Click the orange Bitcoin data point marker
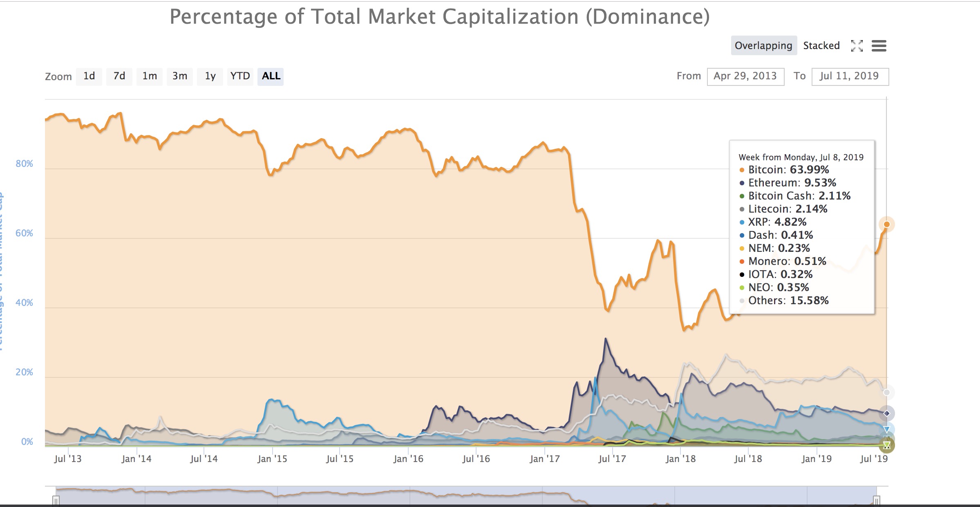This screenshot has width=980, height=507. (x=886, y=224)
